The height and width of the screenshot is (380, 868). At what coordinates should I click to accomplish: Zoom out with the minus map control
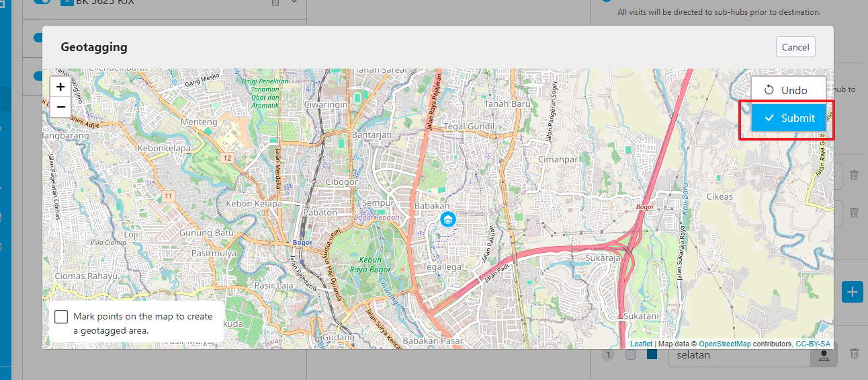click(x=60, y=106)
